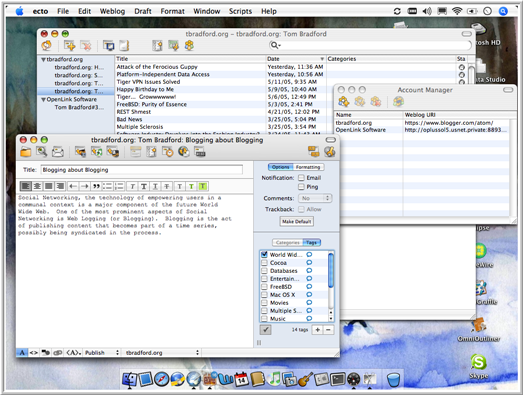Click the plus button to add tag
This screenshot has width=523, height=395.
(318, 330)
